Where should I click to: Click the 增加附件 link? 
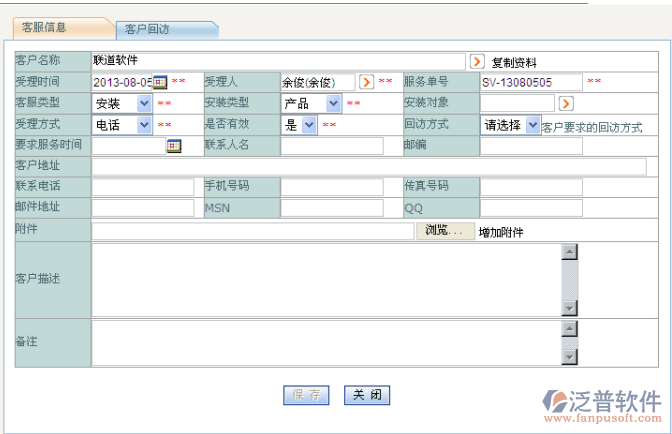(x=501, y=232)
